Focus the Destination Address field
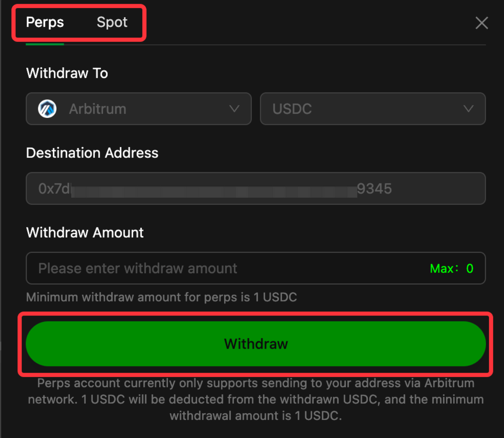Screen dimensions: 504x438 tap(256, 189)
